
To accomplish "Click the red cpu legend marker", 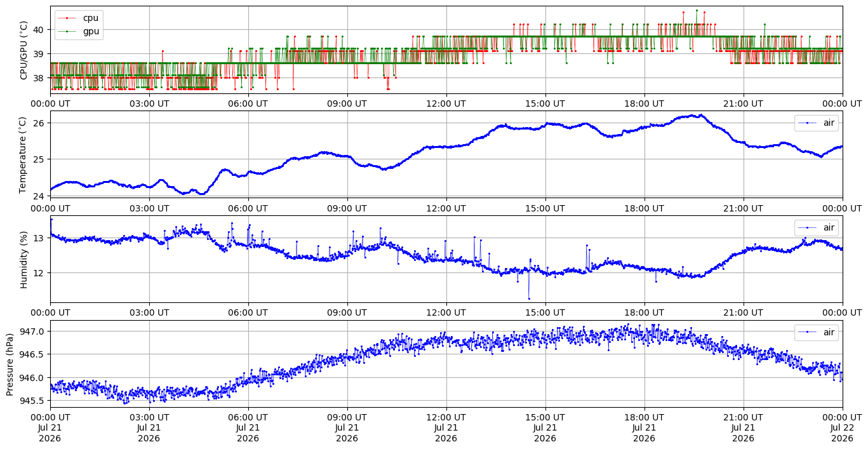I will coord(68,18).
